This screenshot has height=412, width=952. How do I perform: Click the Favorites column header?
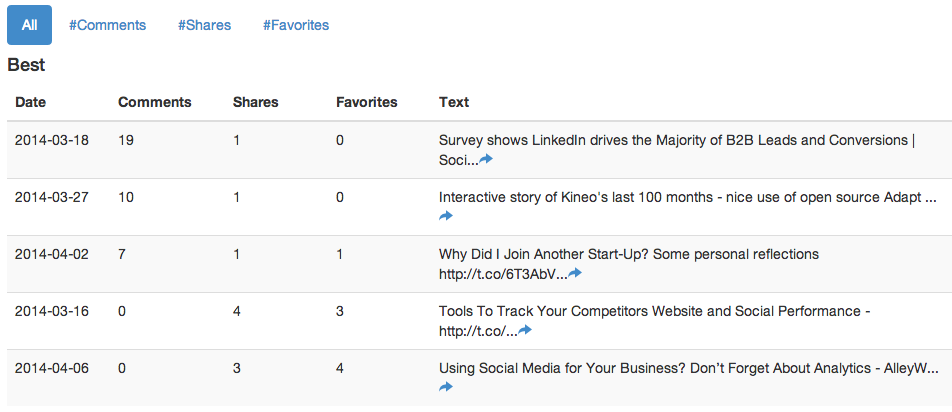(367, 103)
